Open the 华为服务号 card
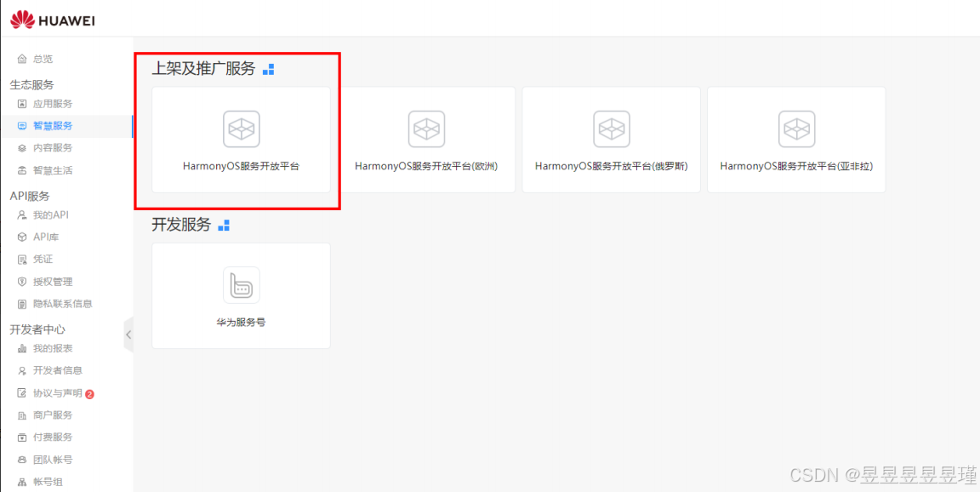The image size is (980, 492). [242, 295]
